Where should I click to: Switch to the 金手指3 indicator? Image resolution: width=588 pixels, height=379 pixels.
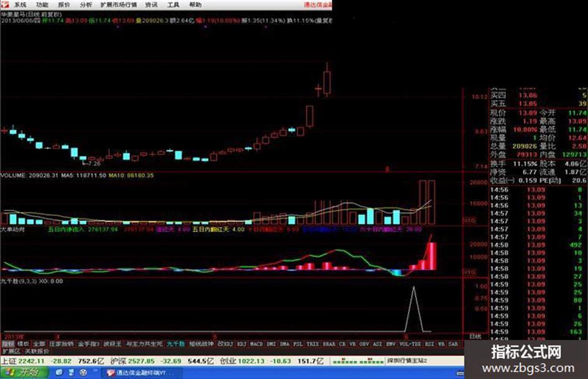pos(89,344)
